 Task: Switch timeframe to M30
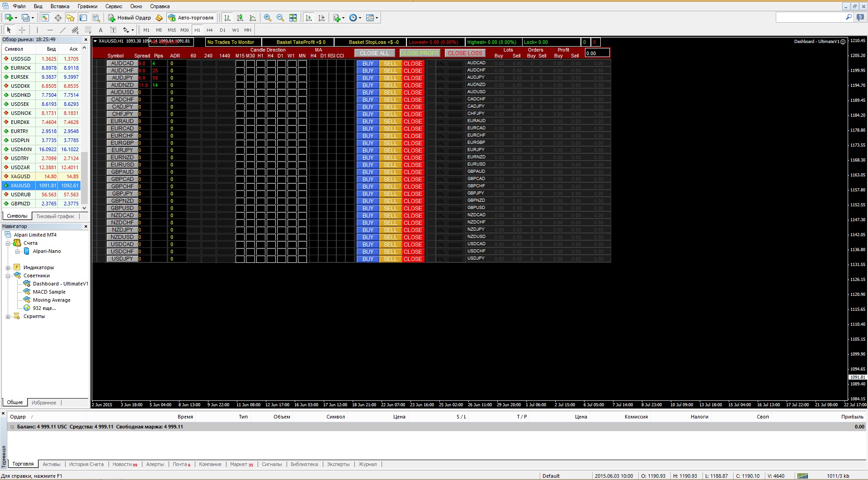point(184,30)
